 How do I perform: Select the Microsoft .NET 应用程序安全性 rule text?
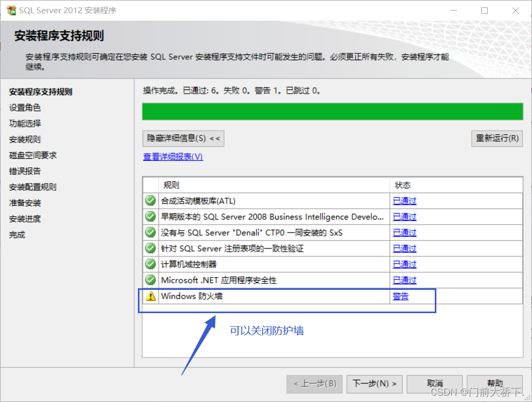pos(219,280)
